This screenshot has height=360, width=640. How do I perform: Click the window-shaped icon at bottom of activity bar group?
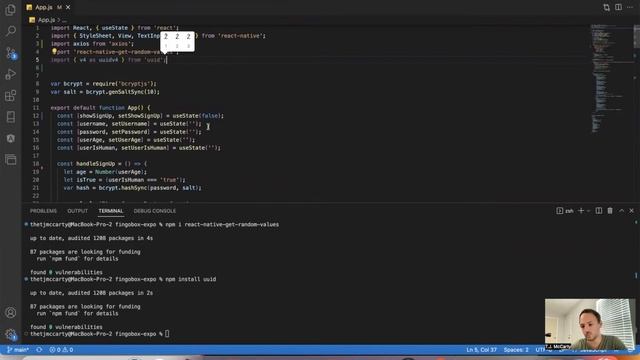(x=11, y=160)
